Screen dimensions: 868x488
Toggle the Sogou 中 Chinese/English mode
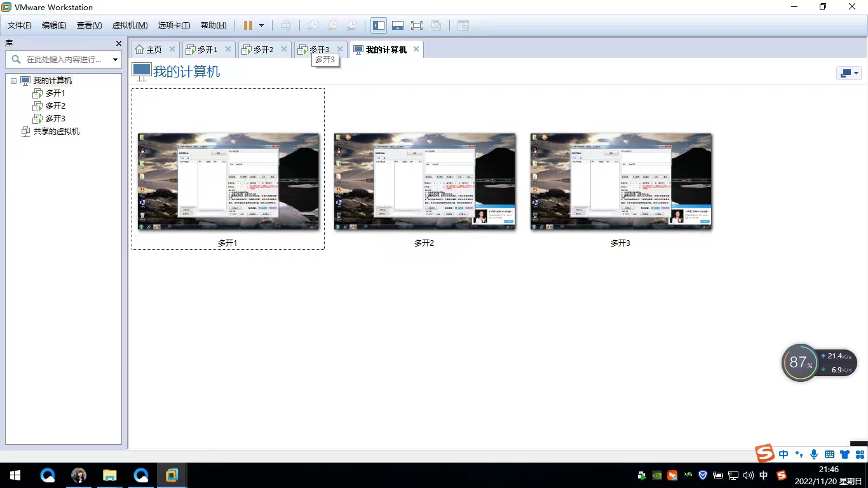pyautogui.click(x=783, y=454)
